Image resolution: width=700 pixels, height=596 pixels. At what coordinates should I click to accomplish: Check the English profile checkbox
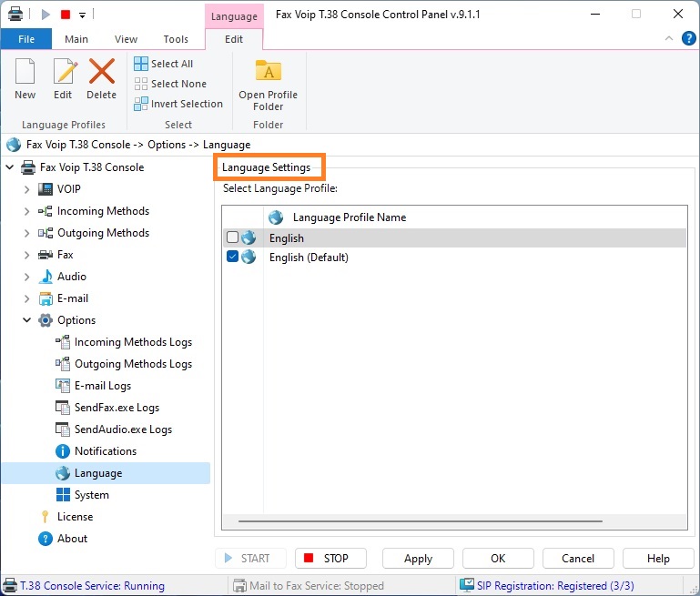coord(233,237)
